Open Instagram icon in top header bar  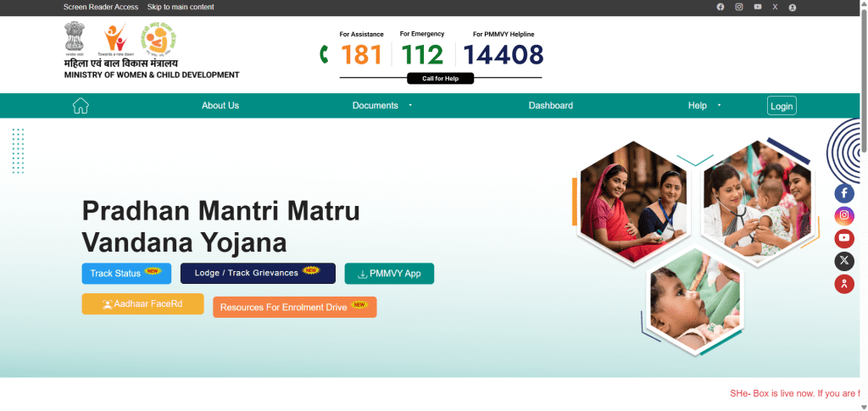coord(739,7)
